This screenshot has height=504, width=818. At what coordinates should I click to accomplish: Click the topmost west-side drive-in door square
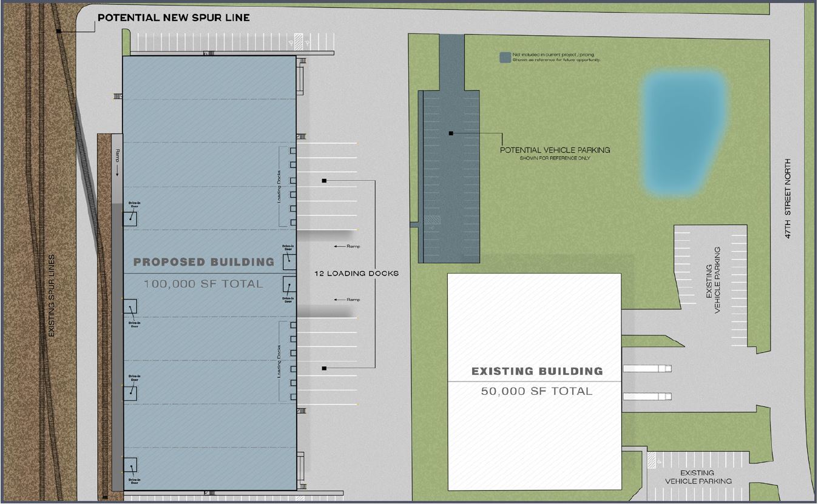click(130, 219)
